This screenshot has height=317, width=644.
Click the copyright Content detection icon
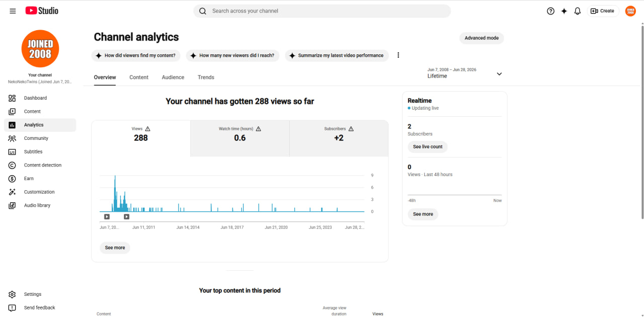tap(12, 165)
